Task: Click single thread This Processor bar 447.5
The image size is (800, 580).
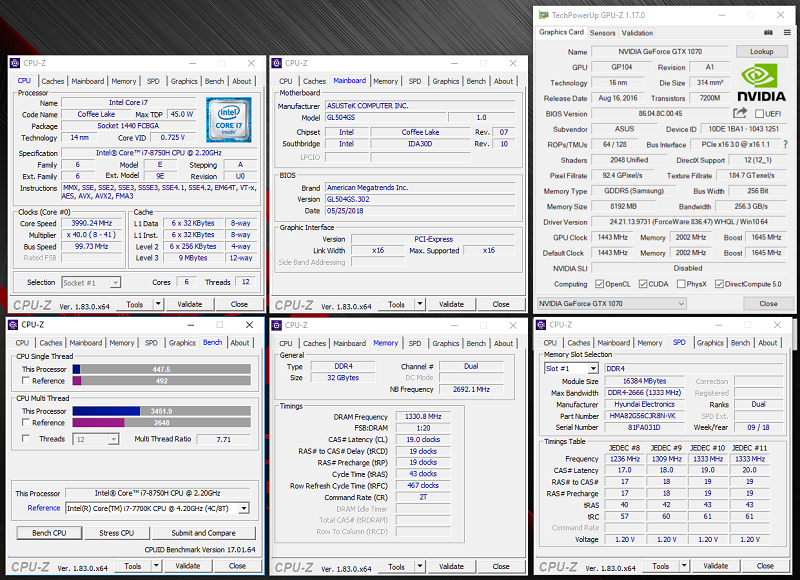Action: pos(162,369)
